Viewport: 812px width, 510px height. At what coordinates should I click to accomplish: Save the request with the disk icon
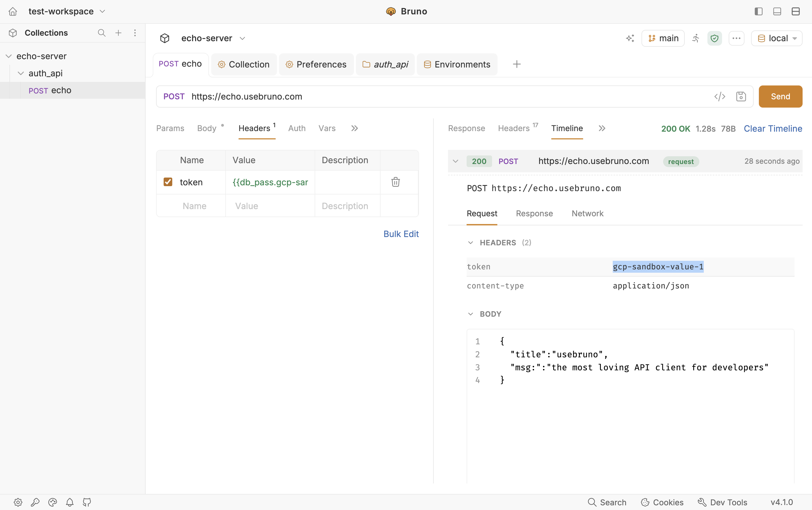741,97
